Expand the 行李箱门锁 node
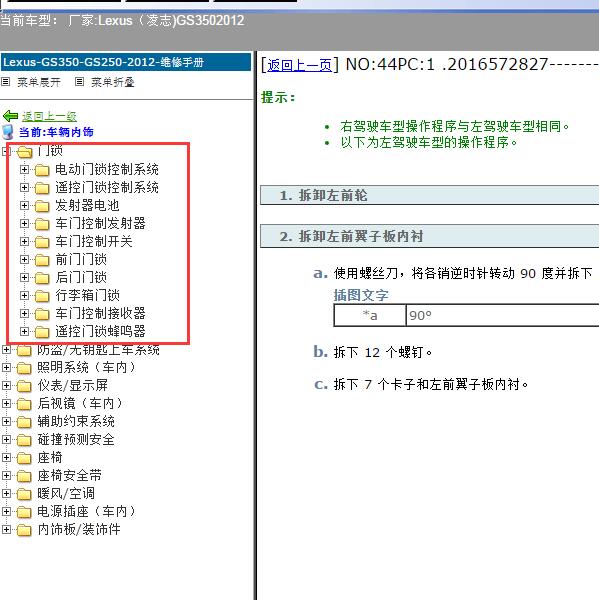This screenshot has height=600, width=599. tap(24, 295)
